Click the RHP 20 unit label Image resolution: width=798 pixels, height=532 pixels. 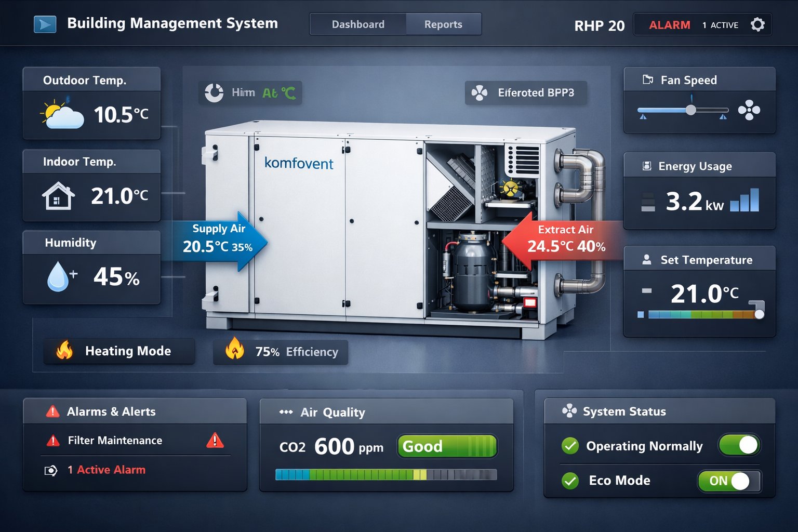[x=600, y=26]
